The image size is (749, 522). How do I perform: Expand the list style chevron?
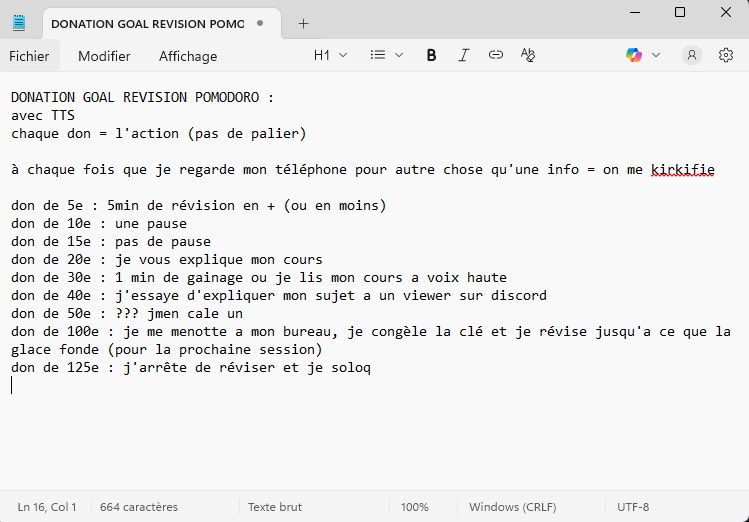click(399, 55)
